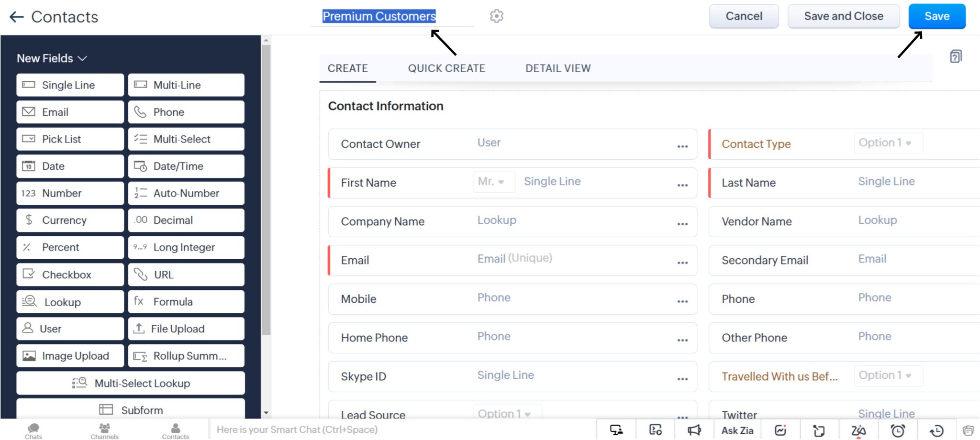This screenshot has height=440, width=980.
Task: Open Contact Owner more options menu
Action: pyautogui.click(x=682, y=146)
